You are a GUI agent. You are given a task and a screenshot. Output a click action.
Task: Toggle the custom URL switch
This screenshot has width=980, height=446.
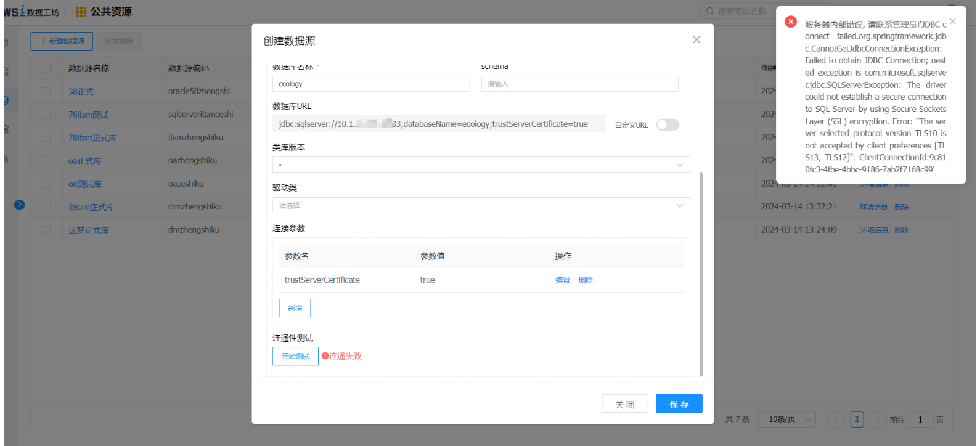(x=668, y=125)
